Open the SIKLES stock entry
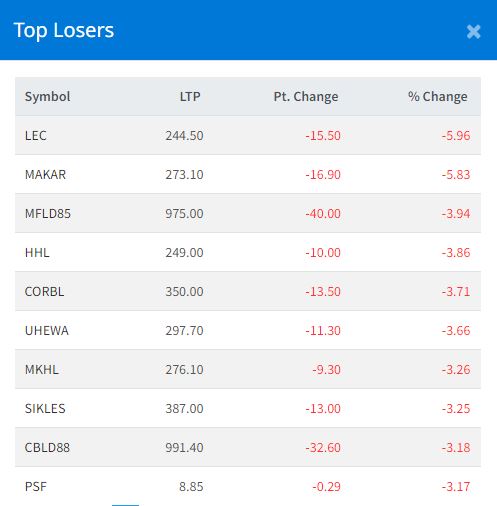497x506 pixels. coord(45,409)
